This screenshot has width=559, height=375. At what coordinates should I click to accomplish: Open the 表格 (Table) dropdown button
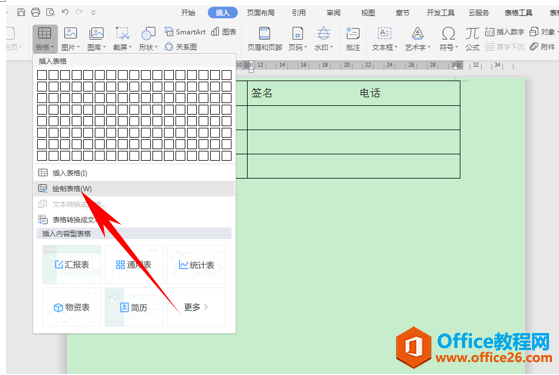pos(45,38)
